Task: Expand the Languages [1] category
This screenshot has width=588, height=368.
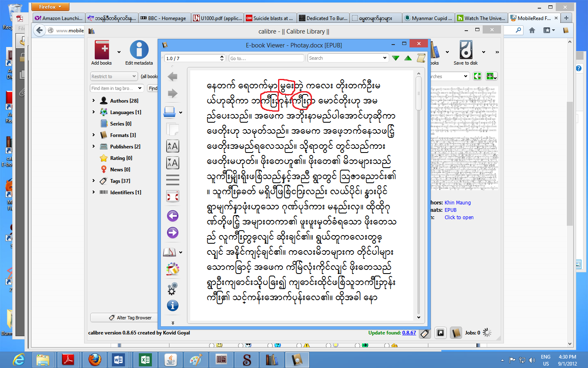Action: coord(94,112)
